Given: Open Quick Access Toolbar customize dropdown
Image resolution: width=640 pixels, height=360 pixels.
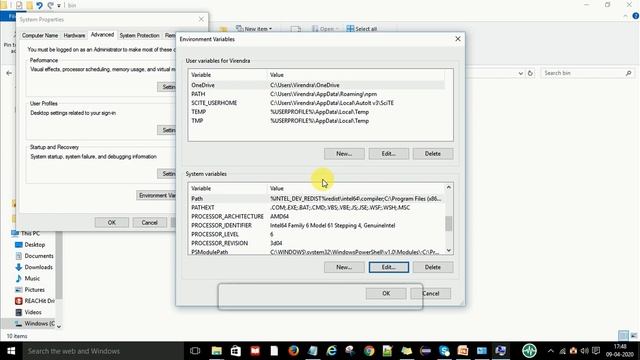Looking at the screenshot, I should 59,6.
